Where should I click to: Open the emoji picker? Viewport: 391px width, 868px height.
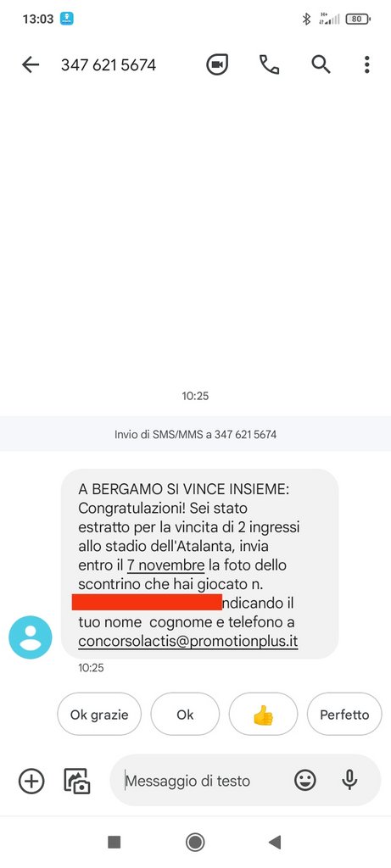[x=305, y=781]
